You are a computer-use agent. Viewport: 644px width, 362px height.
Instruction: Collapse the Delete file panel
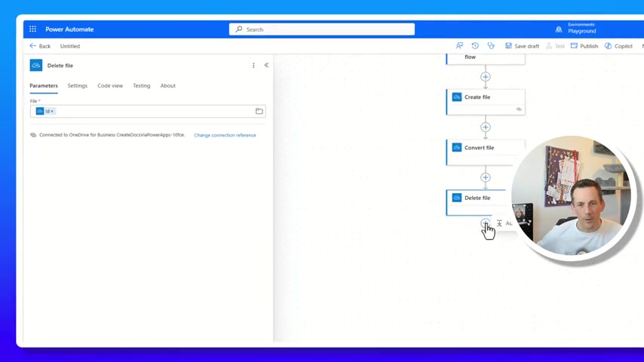click(x=266, y=66)
